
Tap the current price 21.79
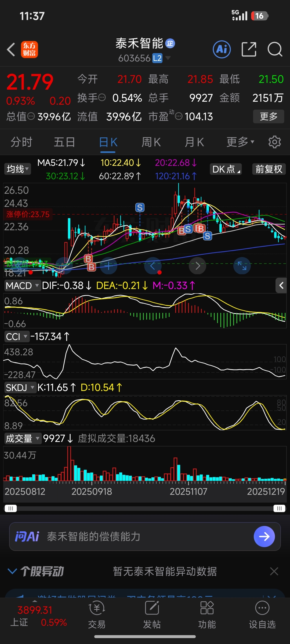pos(30,82)
